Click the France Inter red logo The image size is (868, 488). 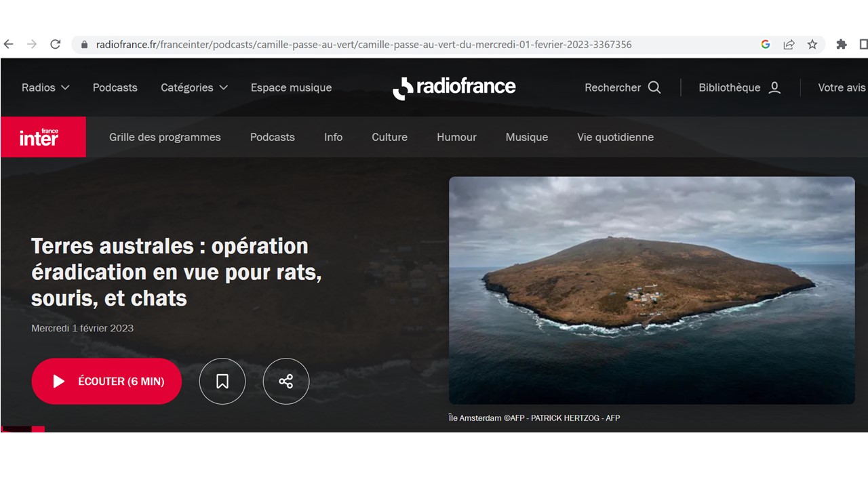[43, 137]
